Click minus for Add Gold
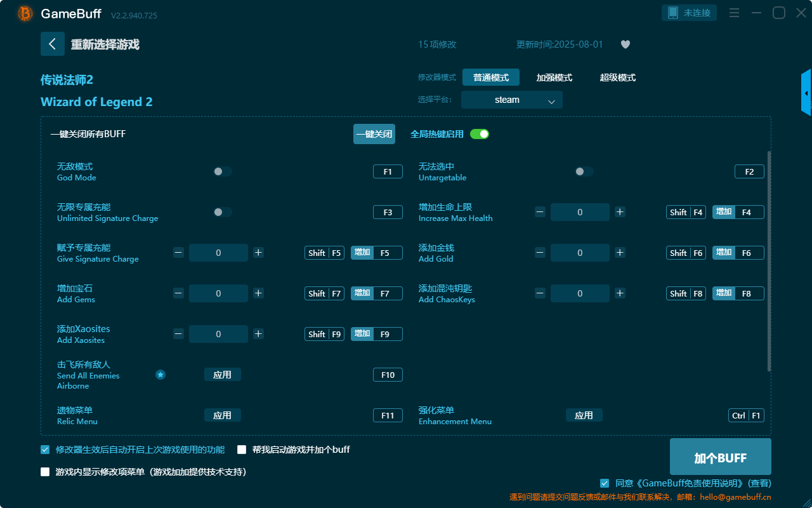812x508 pixels. coord(540,253)
